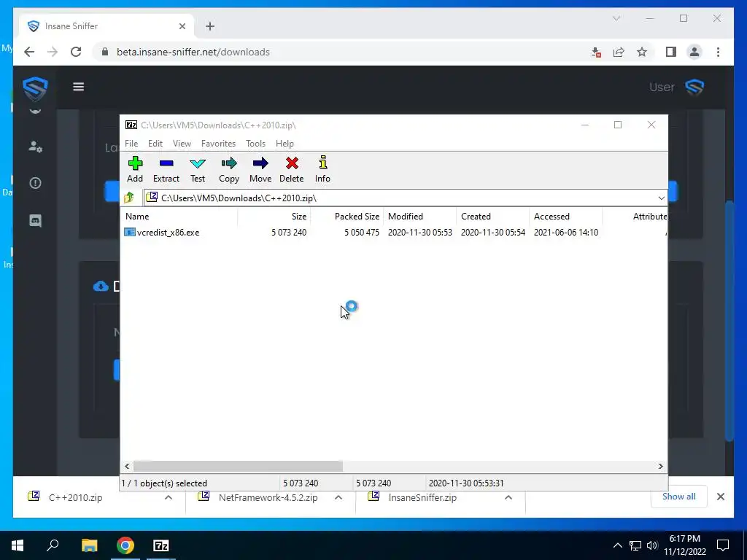The width and height of the screenshot is (747, 560).
Task: Expand options for InsaneSniffer.zip download
Action: click(x=508, y=497)
